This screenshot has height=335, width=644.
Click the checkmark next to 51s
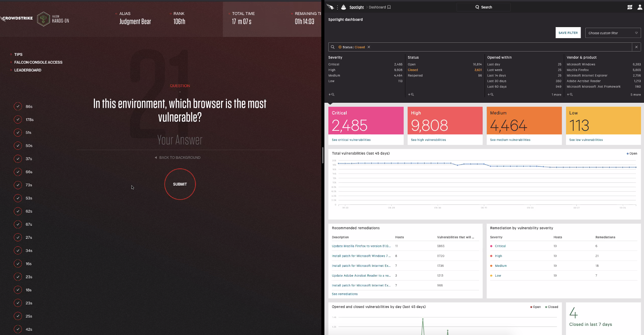click(x=18, y=132)
